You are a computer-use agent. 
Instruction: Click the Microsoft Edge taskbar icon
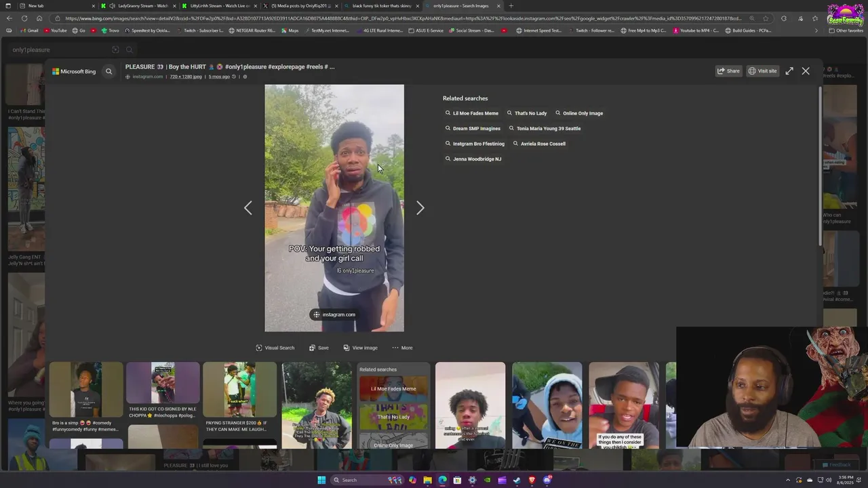442,480
